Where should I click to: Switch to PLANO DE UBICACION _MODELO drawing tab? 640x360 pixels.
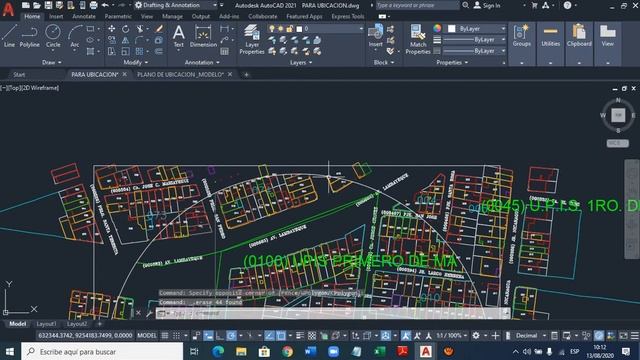coord(180,74)
